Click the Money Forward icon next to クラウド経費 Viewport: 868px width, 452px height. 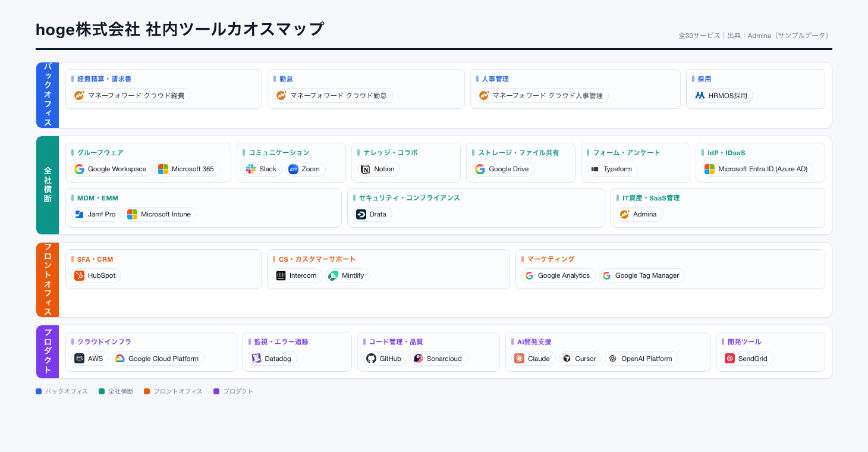pos(79,95)
